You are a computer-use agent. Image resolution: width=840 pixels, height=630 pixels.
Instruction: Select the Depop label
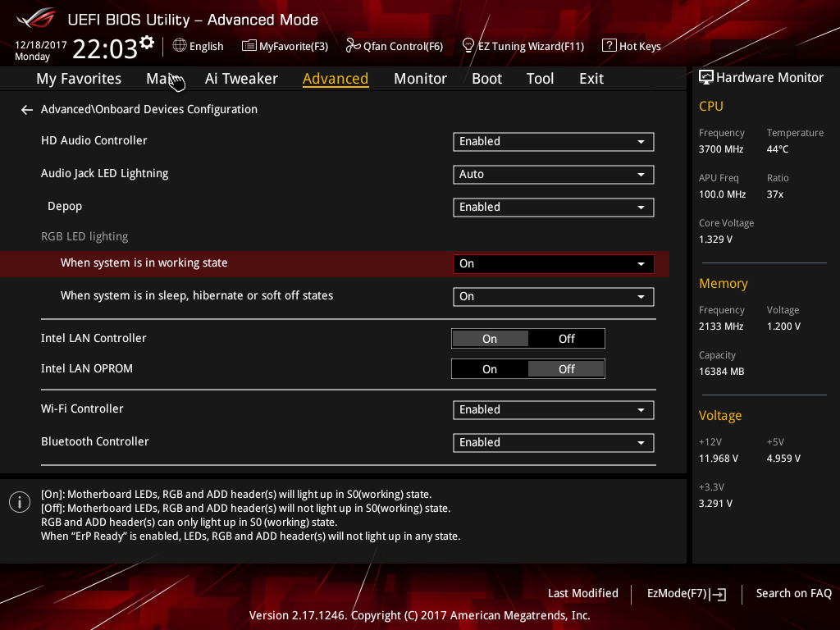click(65, 206)
